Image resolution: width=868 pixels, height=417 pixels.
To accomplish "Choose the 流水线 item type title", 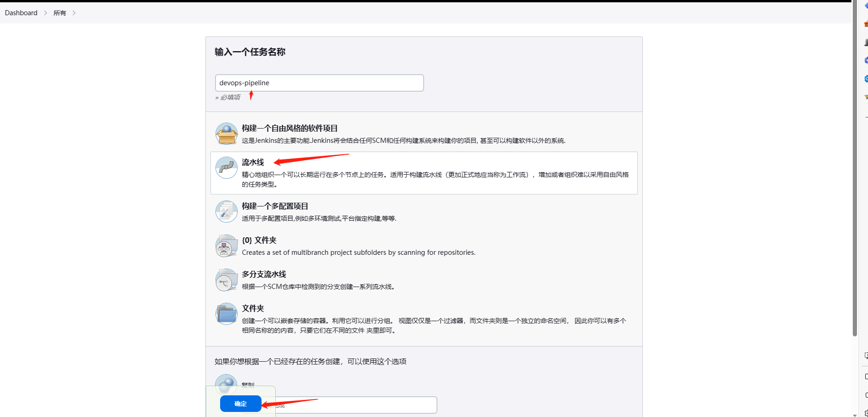I will [x=253, y=162].
